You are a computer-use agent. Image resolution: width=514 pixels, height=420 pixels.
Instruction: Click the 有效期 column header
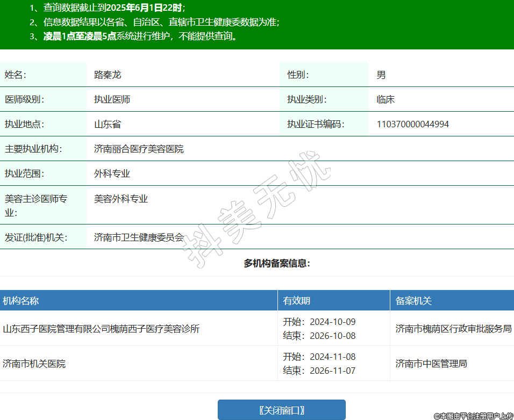pos(297,301)
